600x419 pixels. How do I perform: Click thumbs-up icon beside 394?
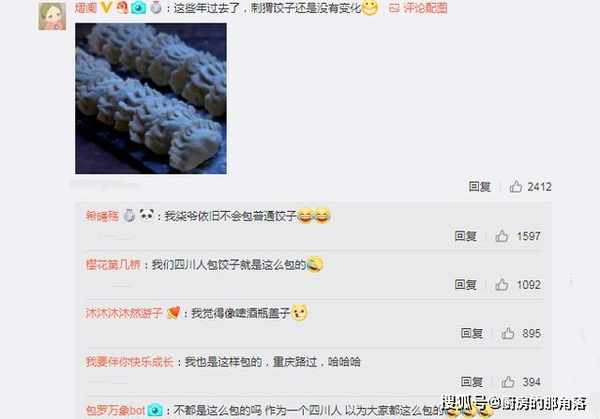pos(508,382)
